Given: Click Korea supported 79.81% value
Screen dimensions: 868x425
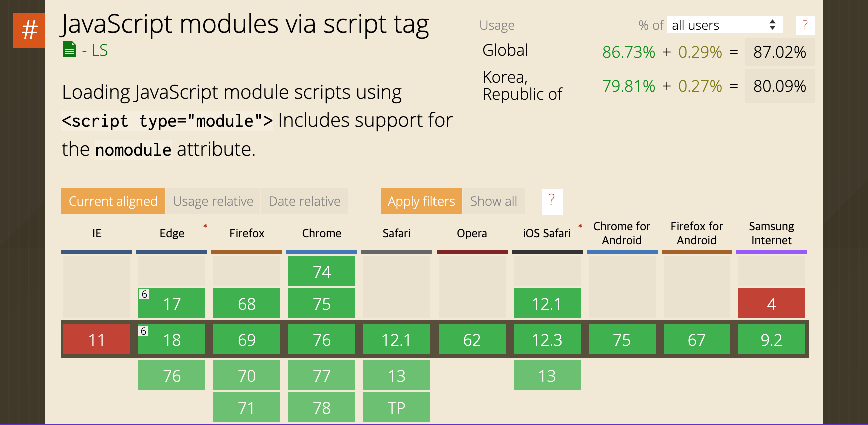Looking at the screenshot, I should pyautogui.click(x=629, y=86).
